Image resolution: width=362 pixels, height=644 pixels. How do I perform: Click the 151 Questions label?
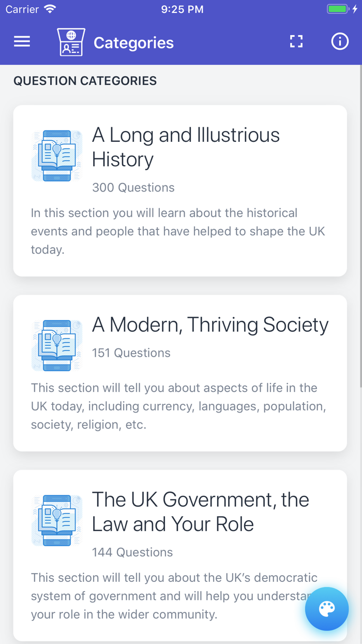131,353
